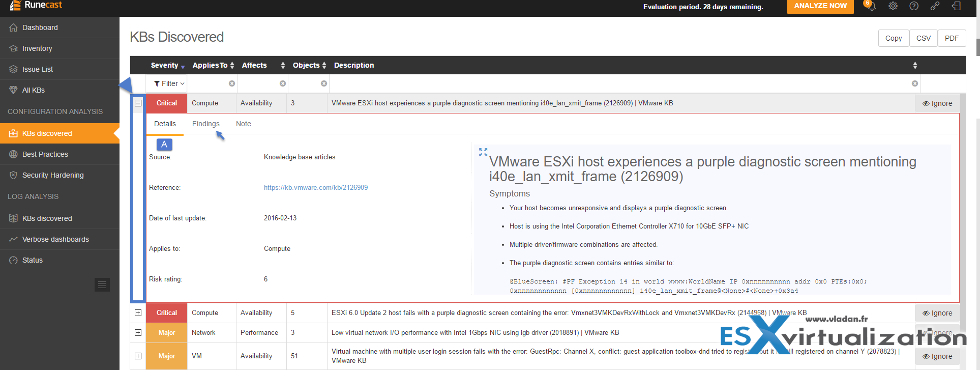Select Configuration Analysis KBs discovered item
980x370 pixels.
[x=60, y=133]
